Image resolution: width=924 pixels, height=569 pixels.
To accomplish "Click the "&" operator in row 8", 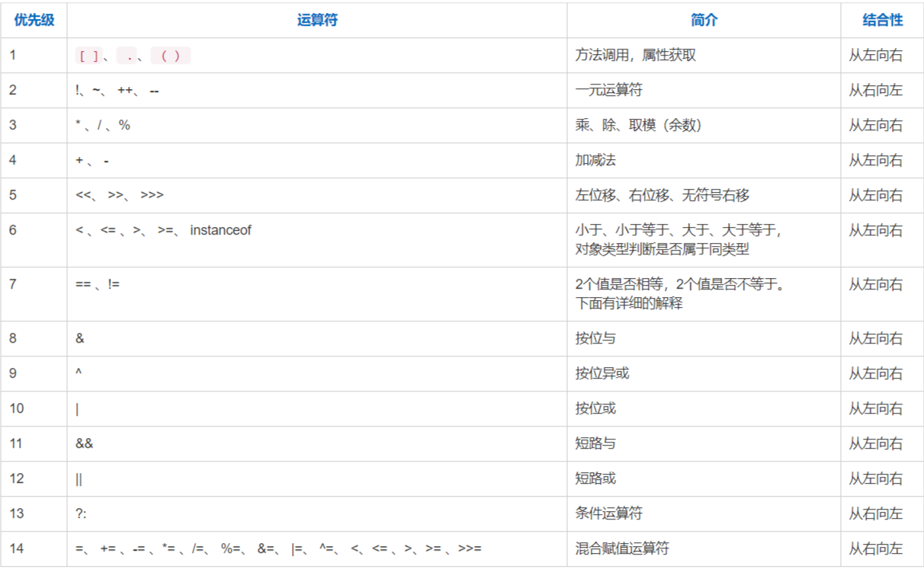I will pos(80,339).
